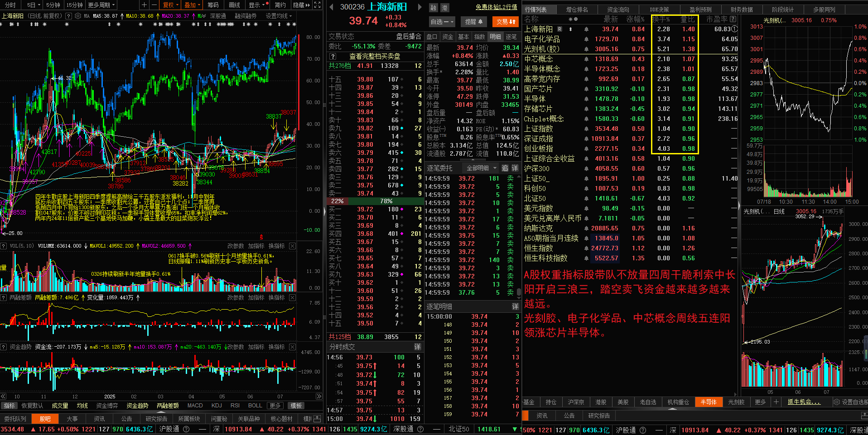Viewport: 868px width, 435px height.
Task: Click the question icon beside 查看完整档买卖盘
Action: [x=333, y=57]
